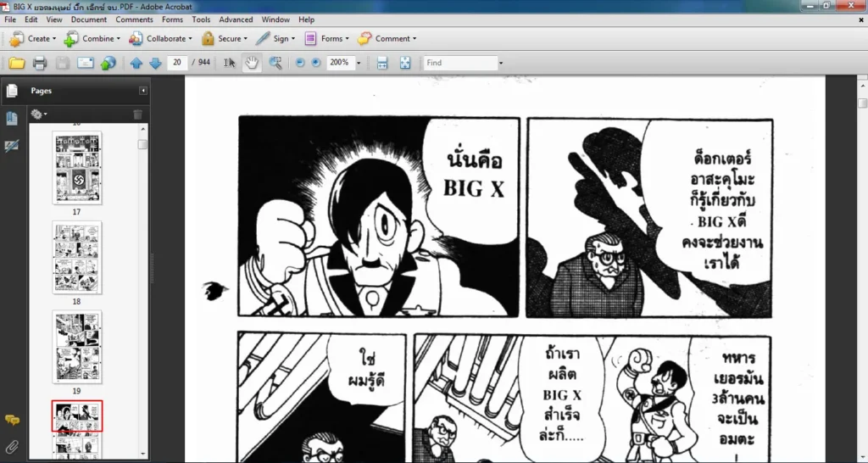Click the page number field showing 20
This screenshot has height=463, width=868.
click(177, 63)
